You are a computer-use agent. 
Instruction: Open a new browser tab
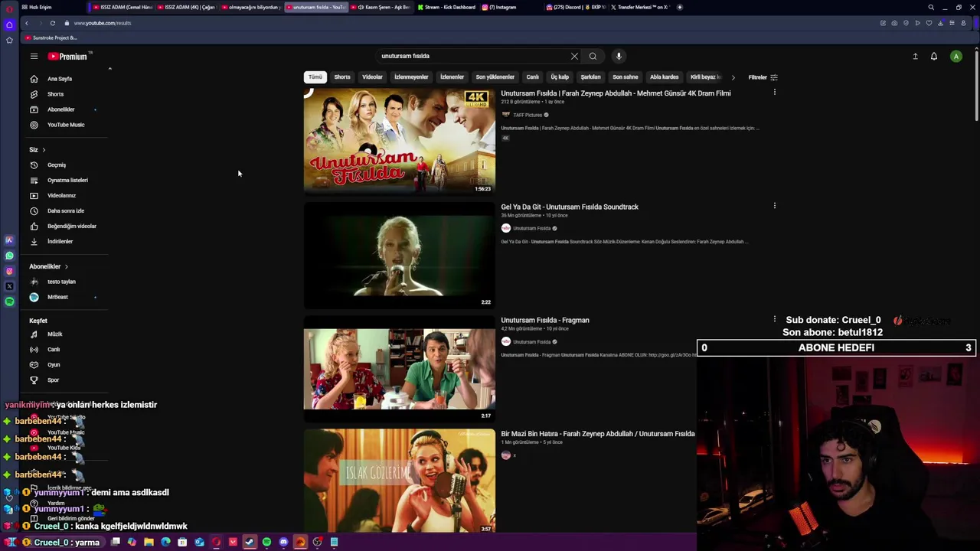(x=679, y=7)
